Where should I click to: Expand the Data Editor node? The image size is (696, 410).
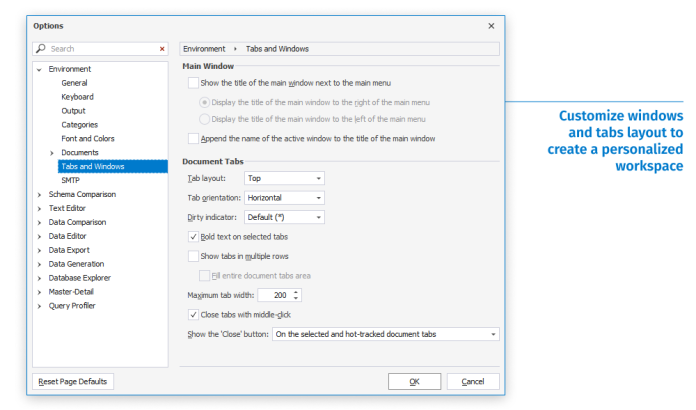point(40,237)
